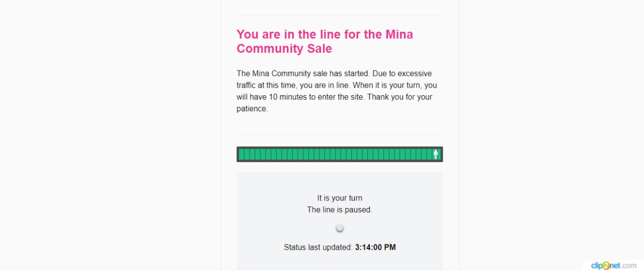644x271 pixels.
Task: Click the dark border of the queue bar
Action: 340,148
